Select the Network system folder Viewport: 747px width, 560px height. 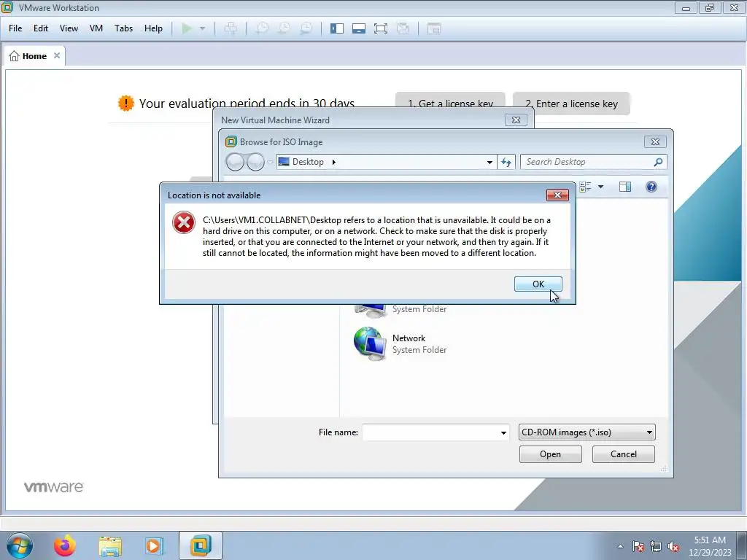(400, 343)
